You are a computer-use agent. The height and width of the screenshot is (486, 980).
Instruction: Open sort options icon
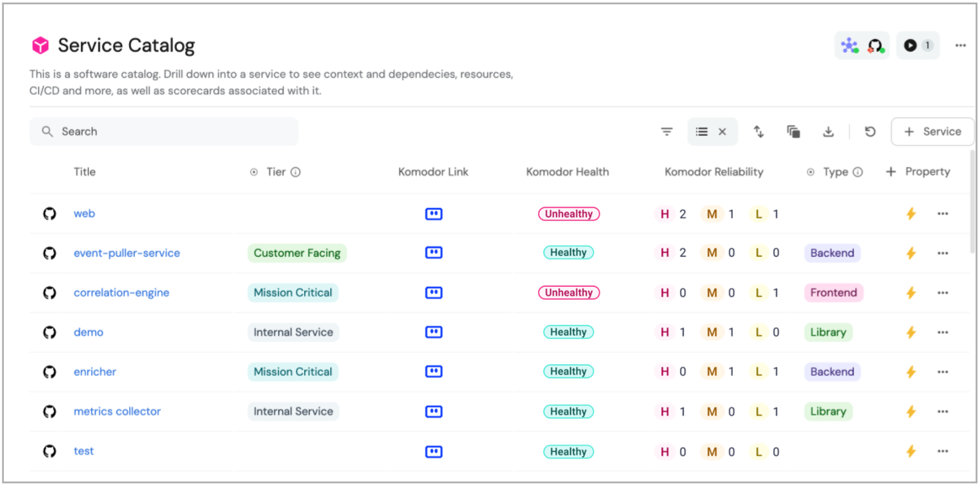pyautogui.click(x=759, y=132)
